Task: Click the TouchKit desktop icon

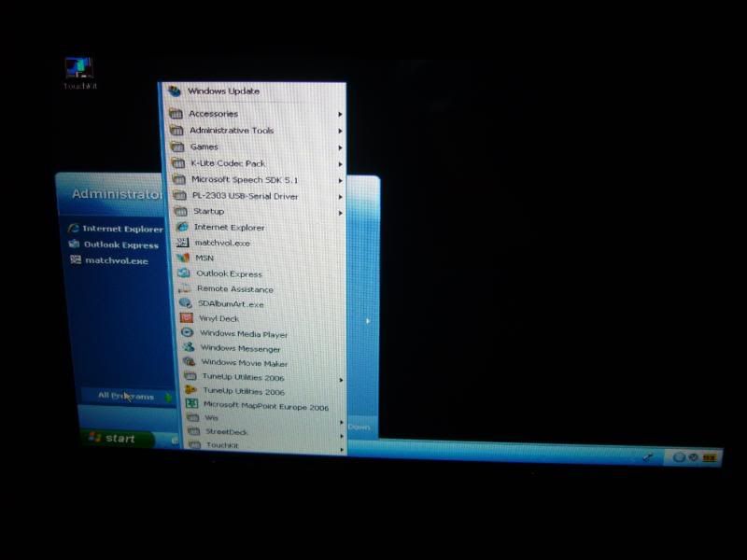Action: [78, 69]
